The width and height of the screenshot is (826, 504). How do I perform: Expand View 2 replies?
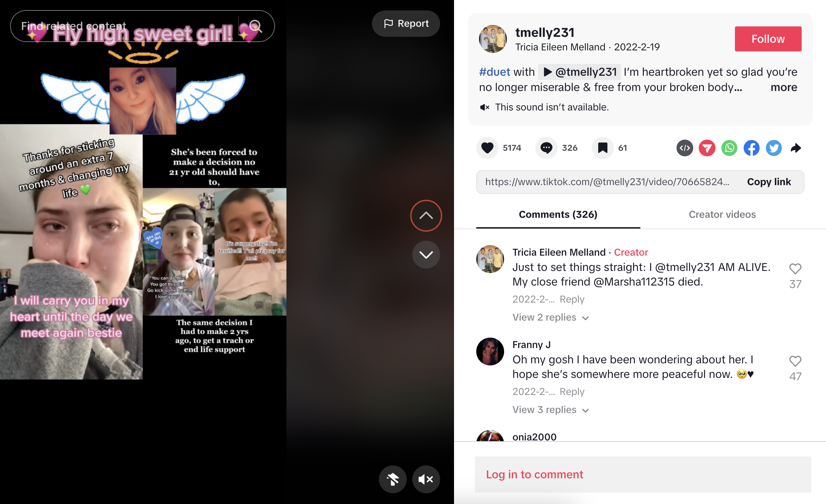point(550,317)
